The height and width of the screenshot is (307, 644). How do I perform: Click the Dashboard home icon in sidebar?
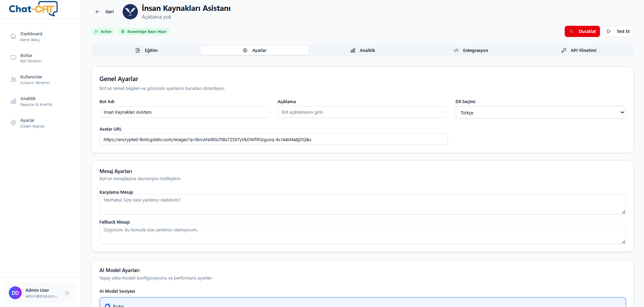tap(13, 36)
